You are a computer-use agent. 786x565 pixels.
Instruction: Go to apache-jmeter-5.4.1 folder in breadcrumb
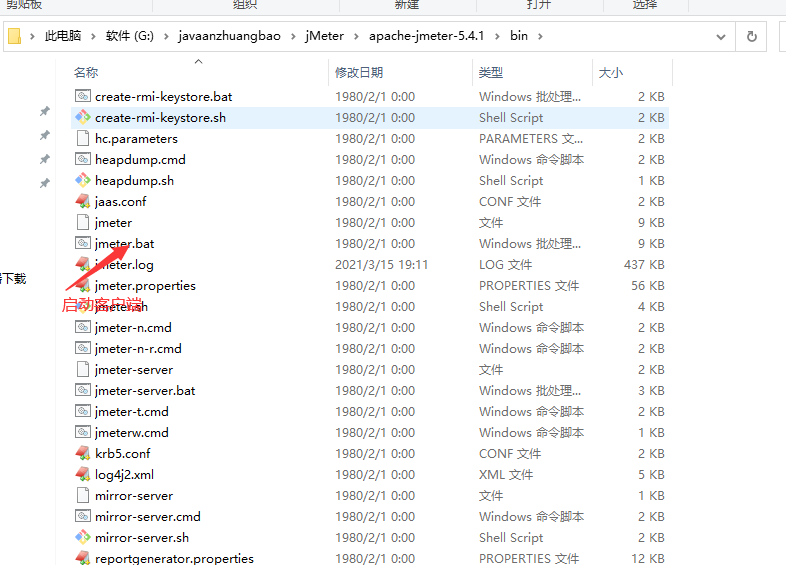point(428,37)
